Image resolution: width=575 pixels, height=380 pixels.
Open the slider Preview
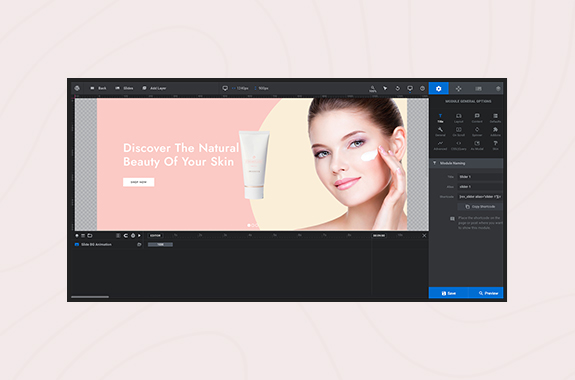pos(486,293)
